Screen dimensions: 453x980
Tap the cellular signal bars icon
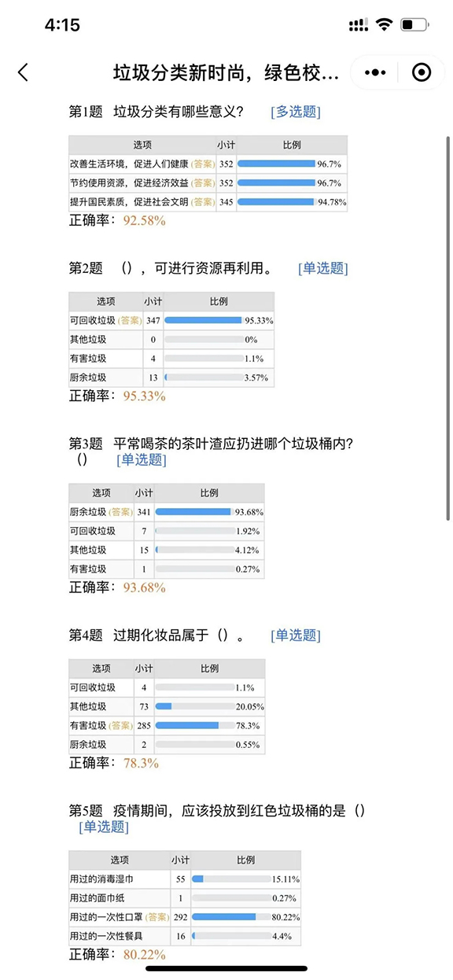coord(358,25)
